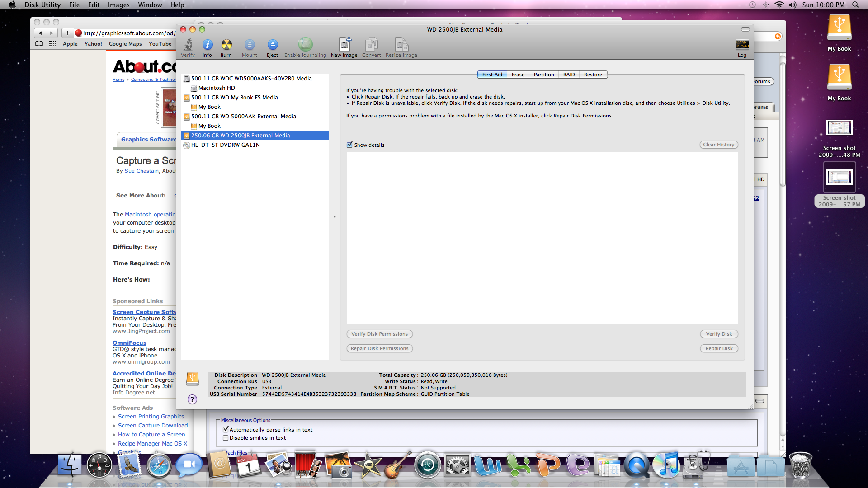Open the OmniFocus sponsored link in Safari
This screenshot has width=868, height=488.
click(130, 343)
